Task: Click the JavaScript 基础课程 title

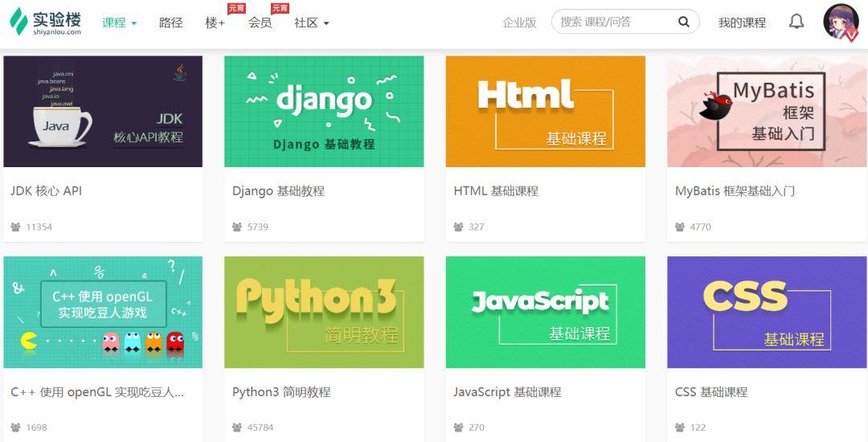Action: point(508,392)
